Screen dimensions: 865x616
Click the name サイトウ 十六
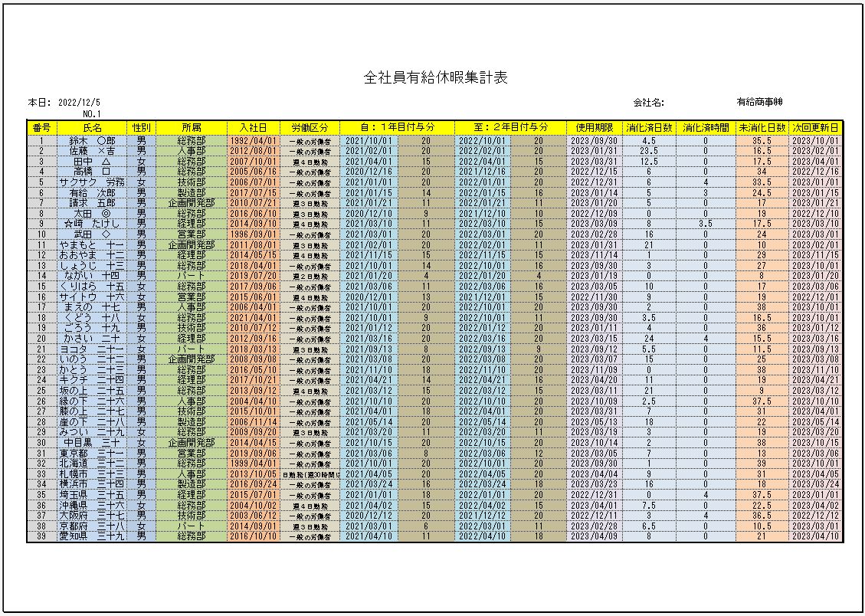[x=92, y=297]
